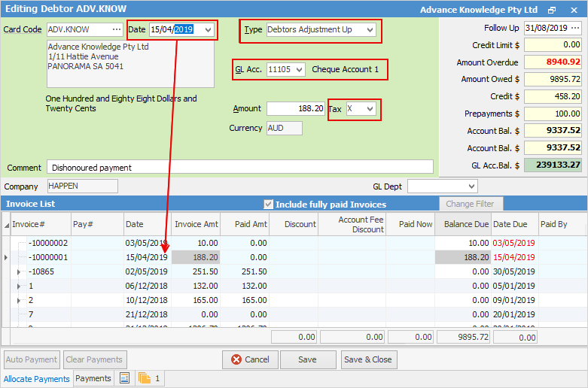
Task: Click the report icon beside Payments tab
Action: point(124,378)
